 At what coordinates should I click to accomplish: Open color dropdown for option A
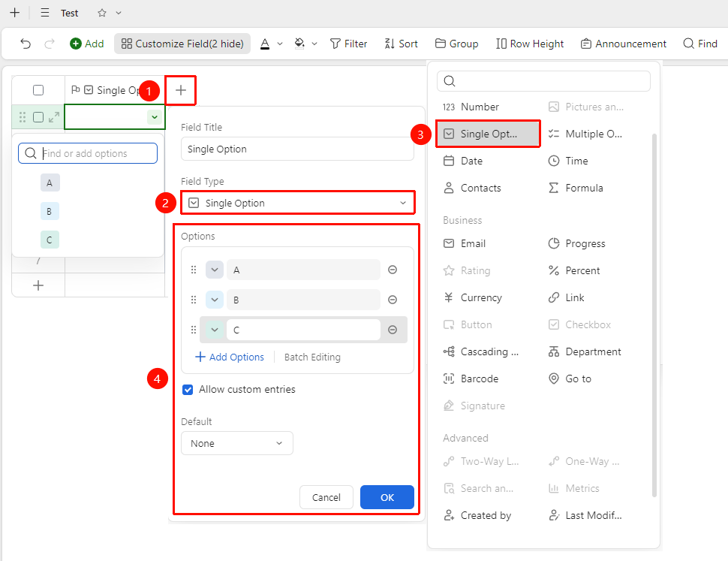coord(215,270)
